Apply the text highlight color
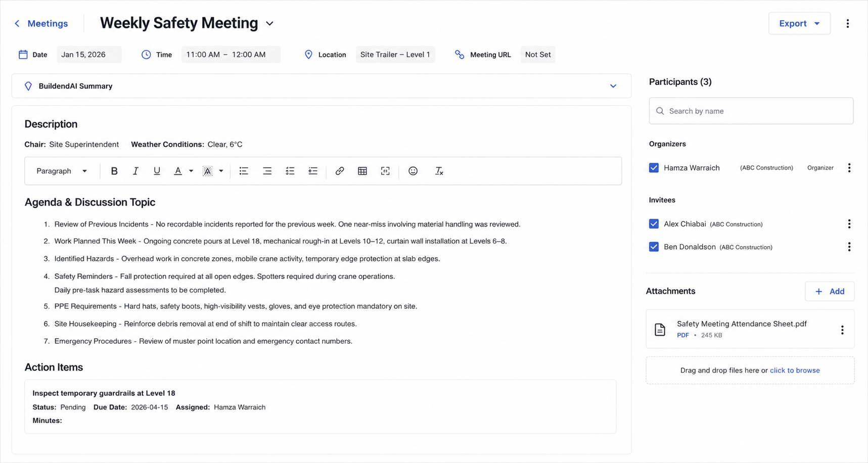868x463 pixels. pyautogui.click(x=207, y=171)
